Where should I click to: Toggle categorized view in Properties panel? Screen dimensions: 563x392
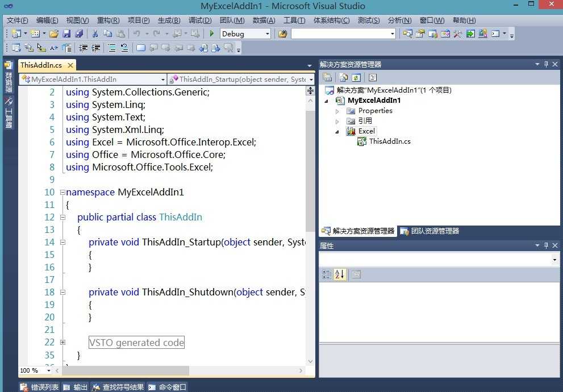[x=327, y=274]
